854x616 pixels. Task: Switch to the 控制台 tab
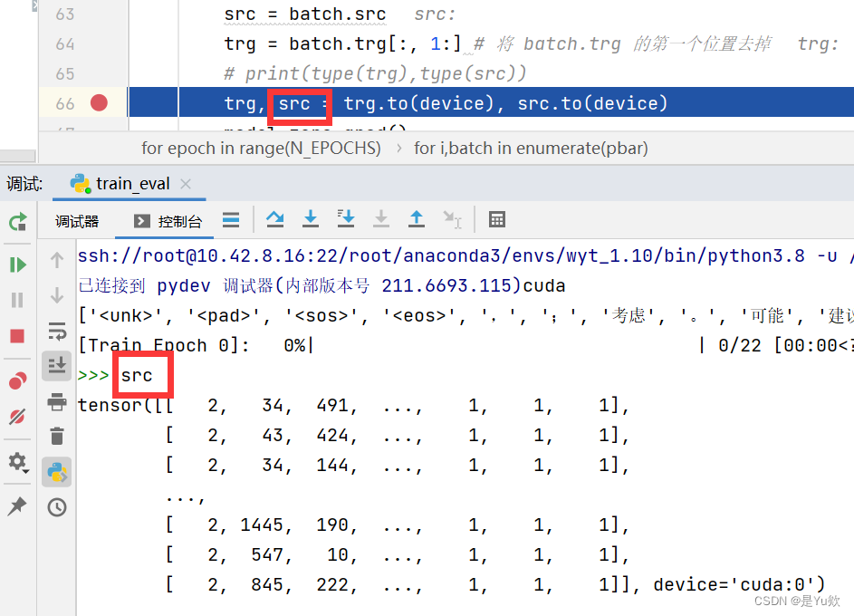coord(168,221)
